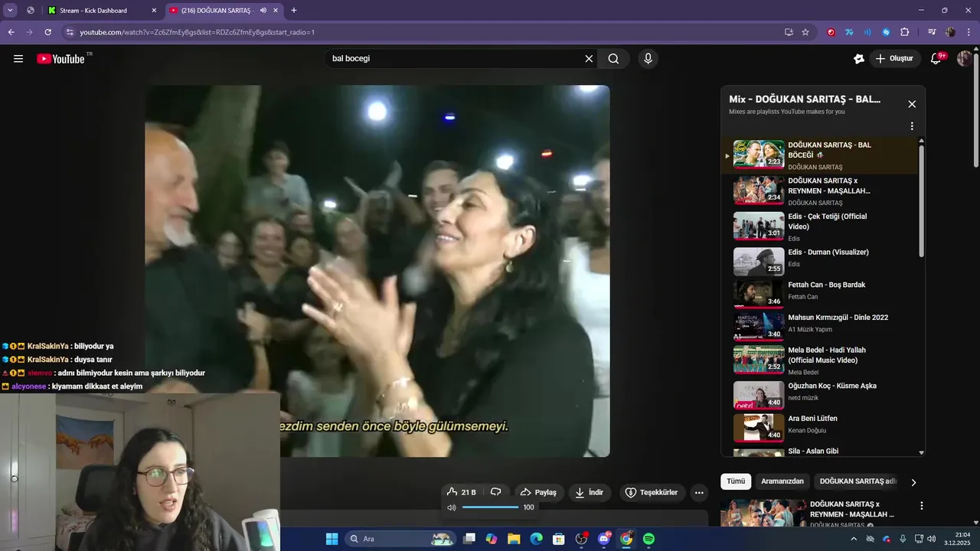Open tab search dropdown arrow

11,10
